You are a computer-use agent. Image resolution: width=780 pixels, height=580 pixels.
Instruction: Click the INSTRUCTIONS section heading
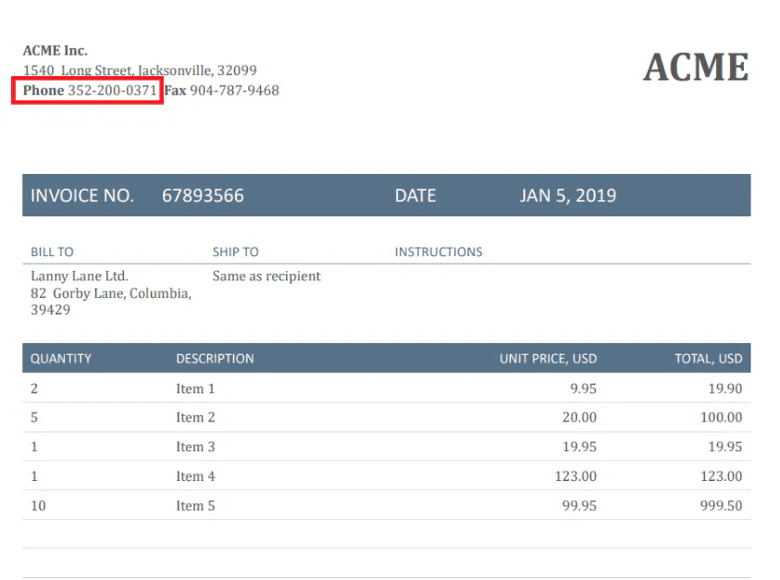coord(438,252)
